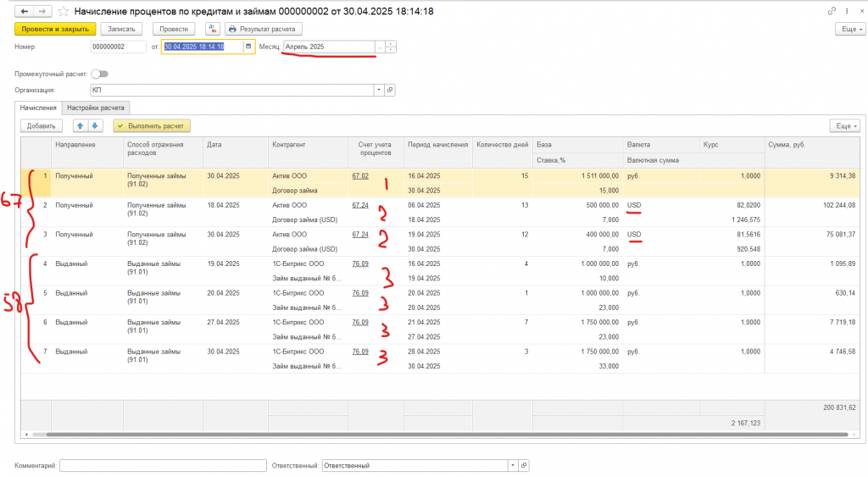Move row up with blue up arrow
868x477 pixels.
(x=81, y=125)
